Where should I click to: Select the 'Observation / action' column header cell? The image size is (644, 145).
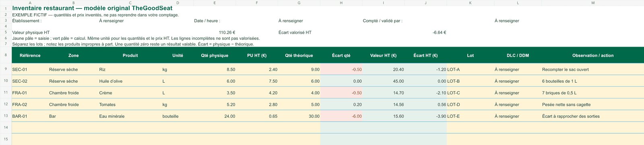click(593, 55)
